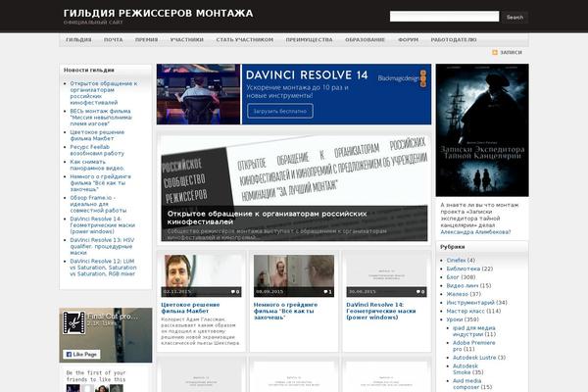The image size is (588, 392).
Task: Open the Final Cut pro Facebook page title
Action: pos(113,317)
